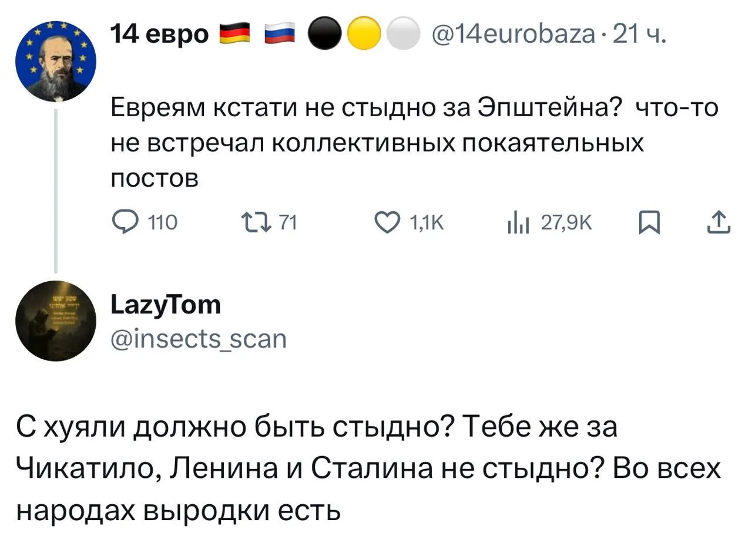Click the "21 ч." timestamp
Viewport: 752px width, 560px height.
tap(639, 35)
